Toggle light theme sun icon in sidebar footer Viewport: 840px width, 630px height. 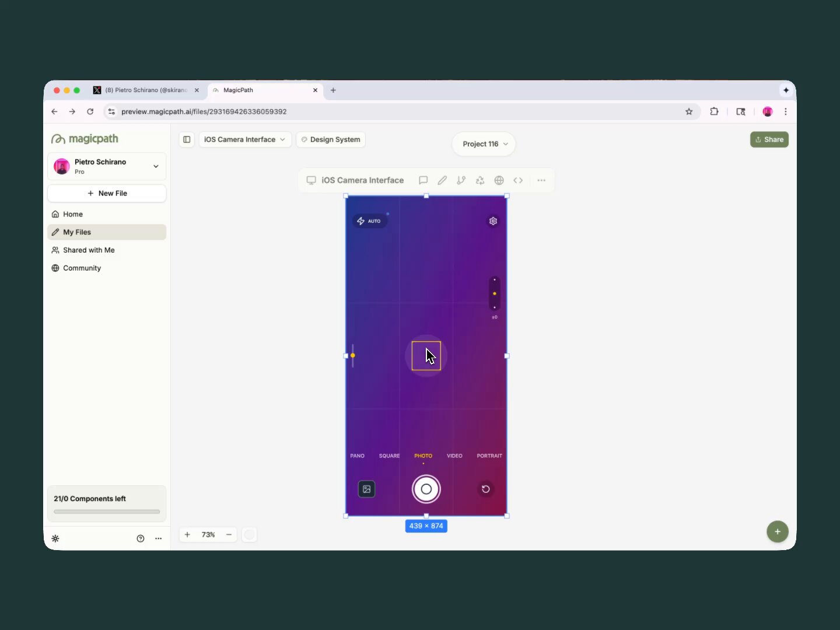click(x=55, y=538)
